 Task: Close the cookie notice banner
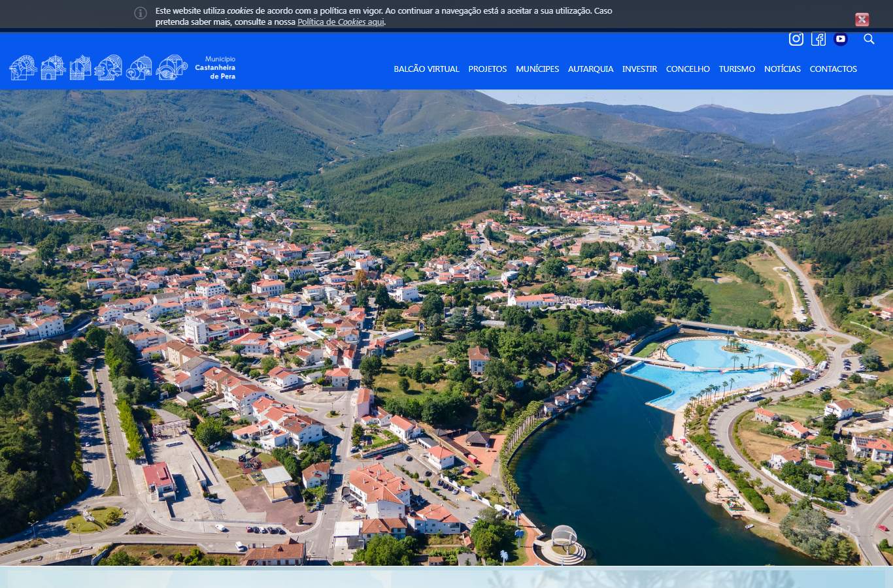862,20
